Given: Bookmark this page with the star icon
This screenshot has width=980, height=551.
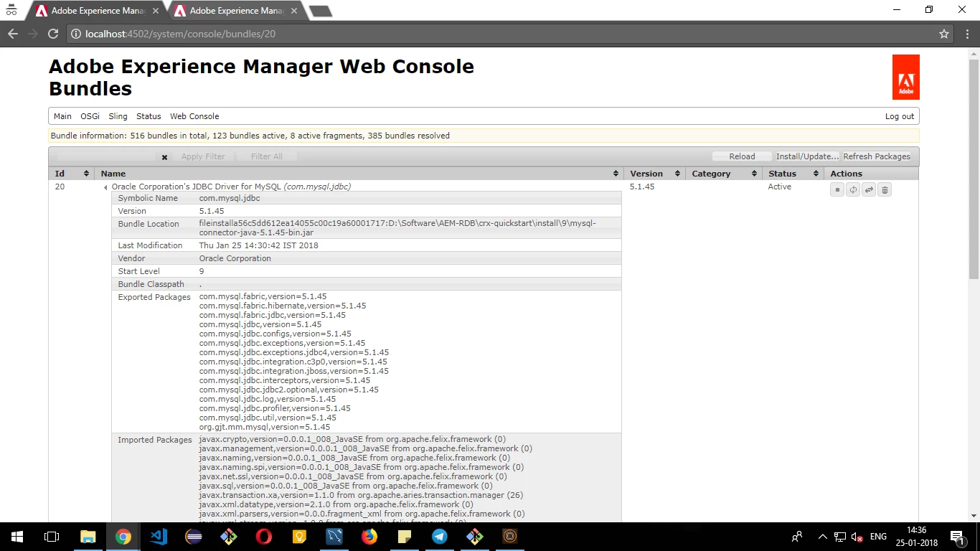Looking at the screenshot, I should click(944, 34).
